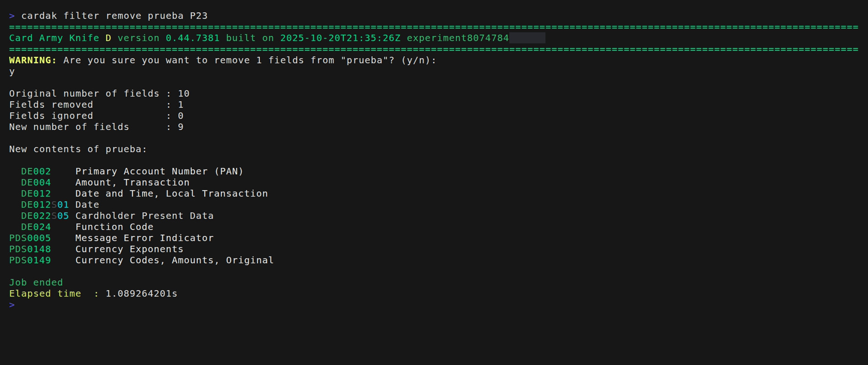
Task: Click the DE012S01 Date subfield code
Action: (45, 205)
